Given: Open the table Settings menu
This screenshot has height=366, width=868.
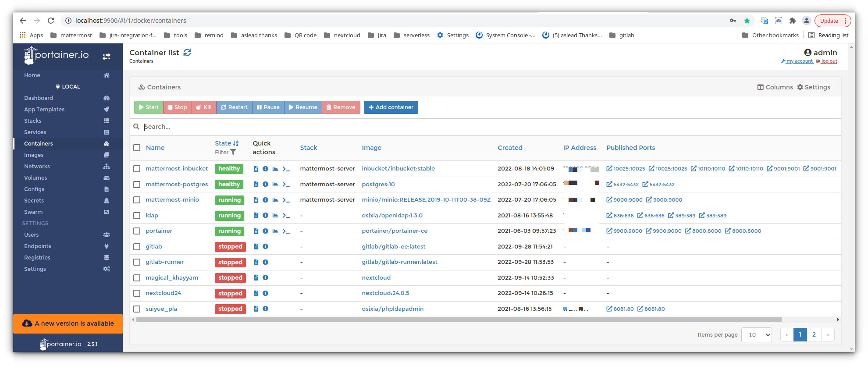Looking at the screenshot, I should click(x=814, y=87).
